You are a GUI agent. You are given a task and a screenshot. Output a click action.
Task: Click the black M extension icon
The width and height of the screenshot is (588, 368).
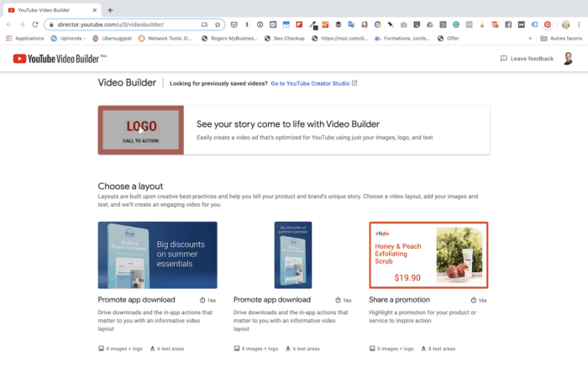[522, 24]
